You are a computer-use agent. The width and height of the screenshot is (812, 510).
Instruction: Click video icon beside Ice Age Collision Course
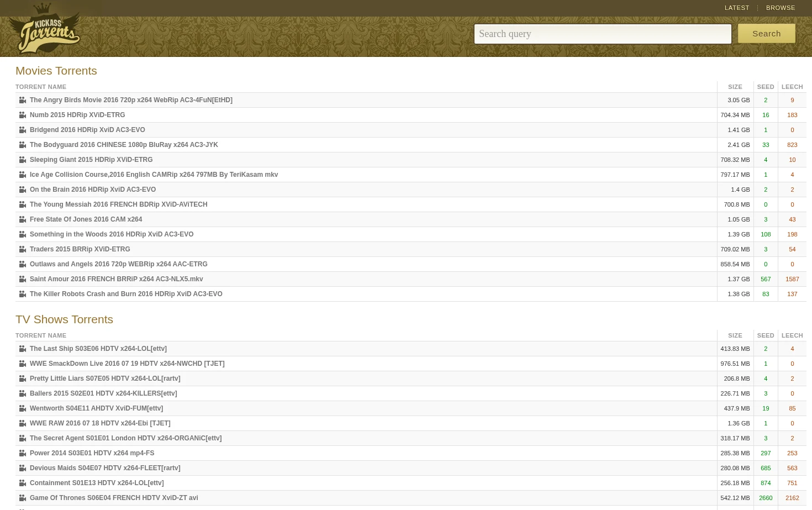23,175
